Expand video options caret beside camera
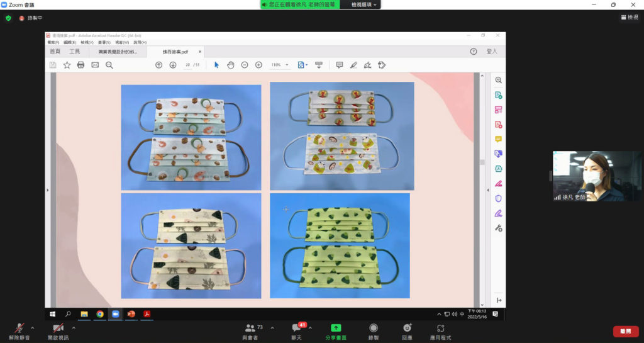 (x=74, y=327)
